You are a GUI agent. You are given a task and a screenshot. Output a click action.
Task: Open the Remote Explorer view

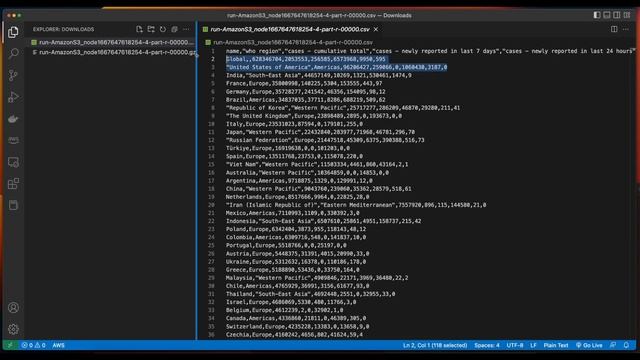13,162
